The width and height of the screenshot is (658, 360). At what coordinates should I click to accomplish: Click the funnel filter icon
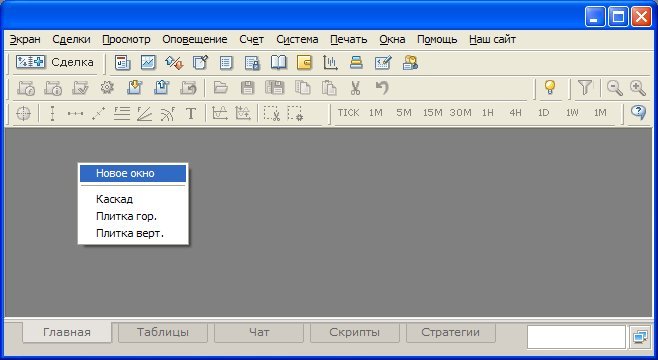pos(585,88)
